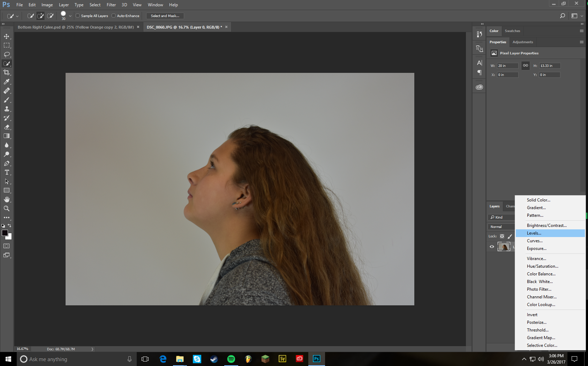
Task: Click the background color swatch
Action: tap(10, 237)
